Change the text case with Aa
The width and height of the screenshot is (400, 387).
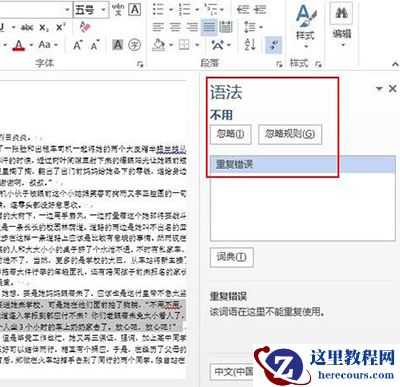tap(45, 45)
